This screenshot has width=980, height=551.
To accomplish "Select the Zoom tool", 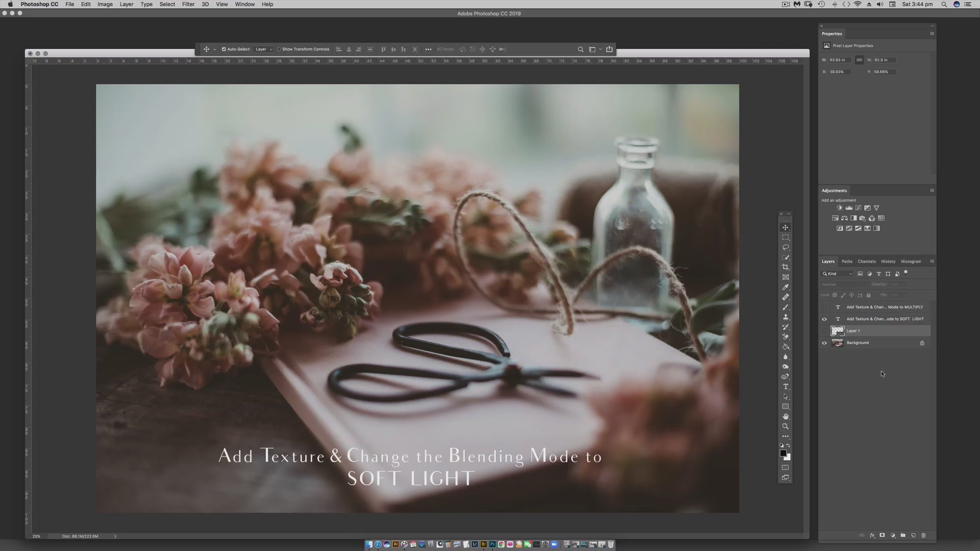I will (x=786, y=427).
